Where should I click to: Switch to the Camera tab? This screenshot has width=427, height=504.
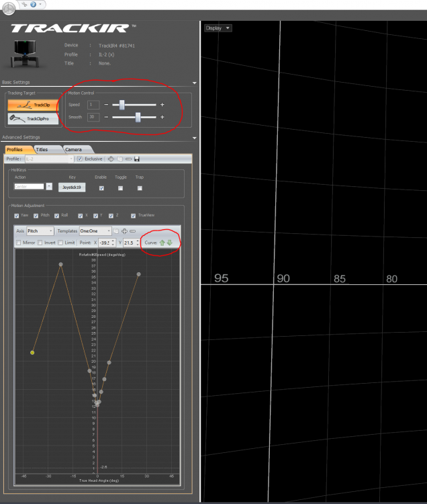73,149
